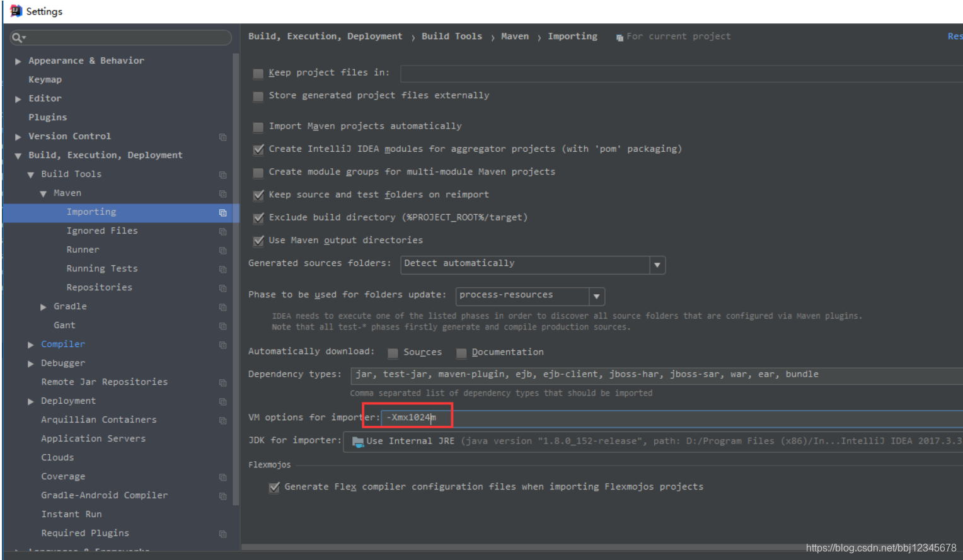Open Instant Run settings

(71, 514)
